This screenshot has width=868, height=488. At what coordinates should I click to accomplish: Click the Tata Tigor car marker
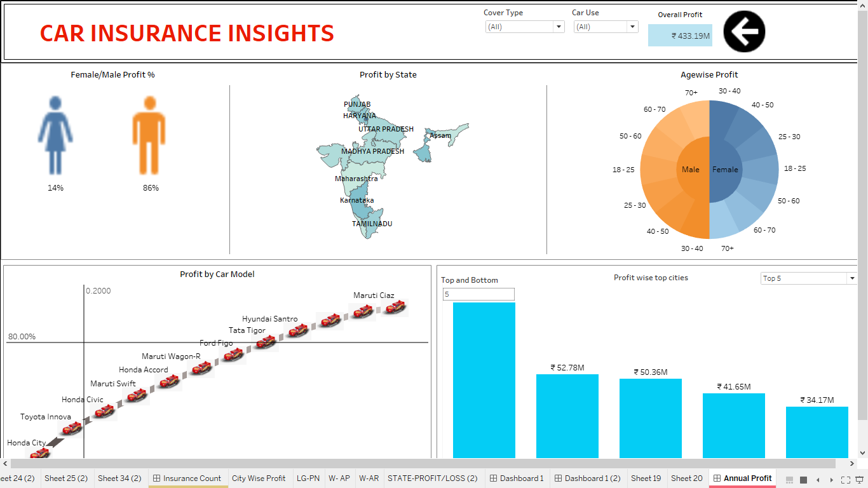point(266,342)
